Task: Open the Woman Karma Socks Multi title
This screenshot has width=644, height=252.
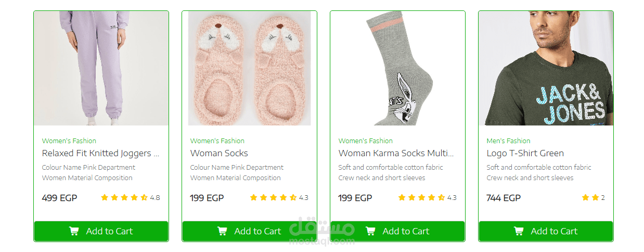Action: click(x=396, y=153)
